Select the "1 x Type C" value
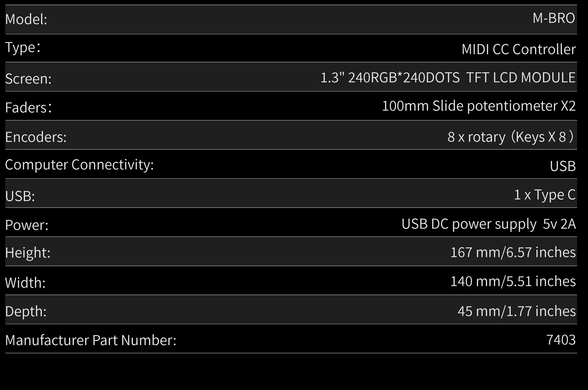The image size is (588, 390). click(545, 194)
